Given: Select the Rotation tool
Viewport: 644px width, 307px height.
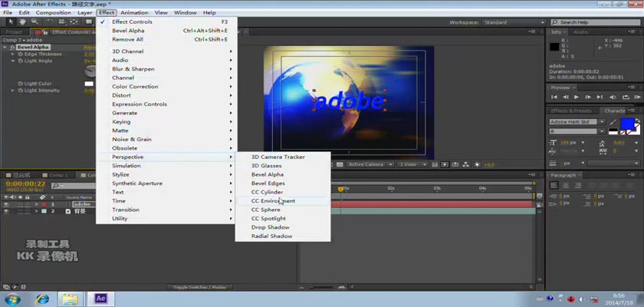Looking at the screenshot, I should point(50,21).
